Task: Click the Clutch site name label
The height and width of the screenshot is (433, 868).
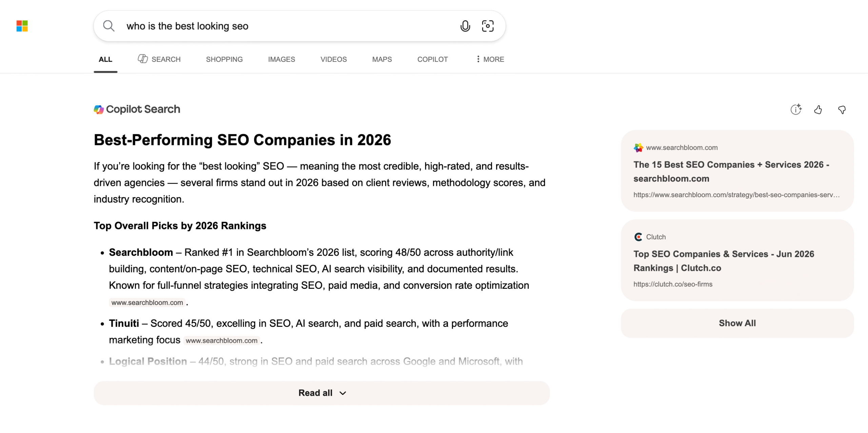Action: point(656,237)
